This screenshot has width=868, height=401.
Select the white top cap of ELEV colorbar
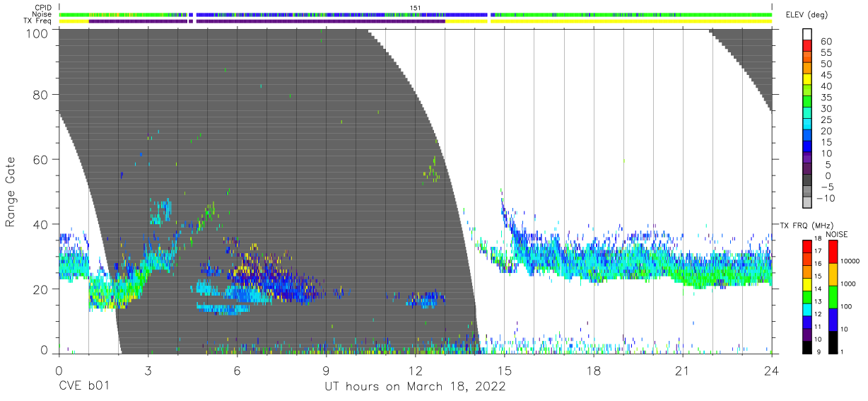click(x=808, y=35)
